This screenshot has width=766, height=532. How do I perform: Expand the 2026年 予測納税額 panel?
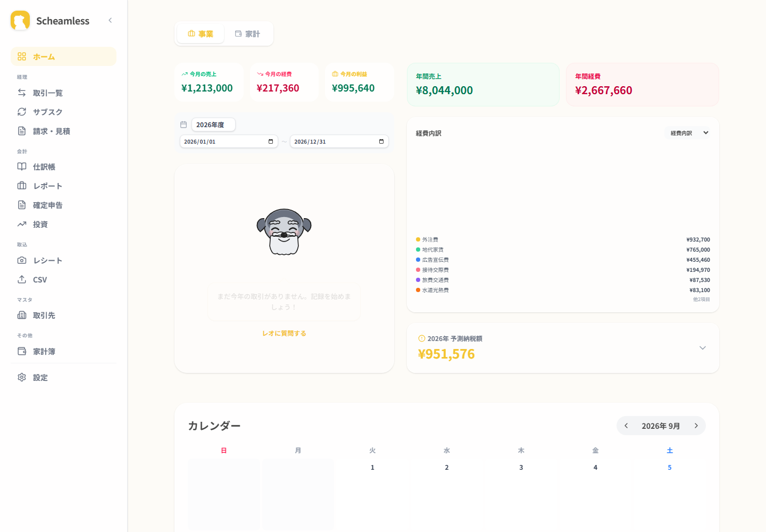[702, 348]
